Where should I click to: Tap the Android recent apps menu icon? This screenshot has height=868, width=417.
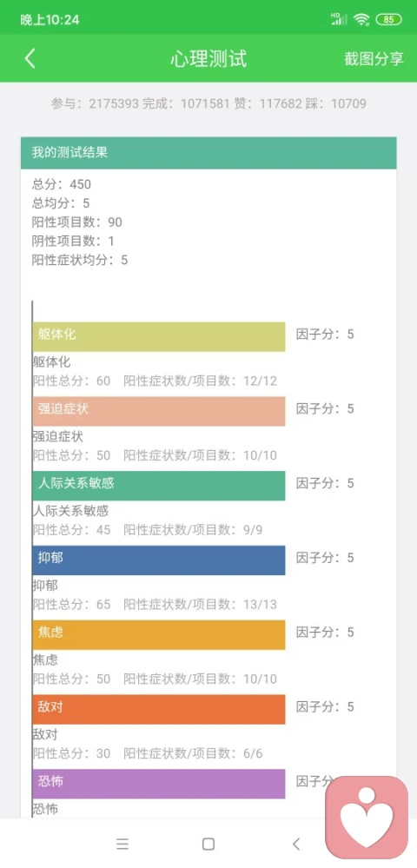click(x=122, y=844)
